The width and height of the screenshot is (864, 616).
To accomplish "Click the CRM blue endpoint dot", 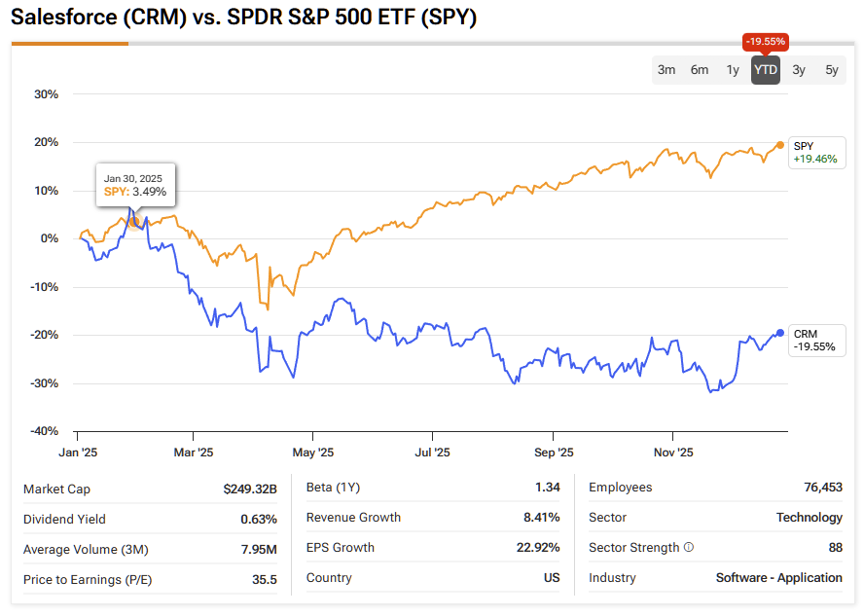I will (780, 333).
